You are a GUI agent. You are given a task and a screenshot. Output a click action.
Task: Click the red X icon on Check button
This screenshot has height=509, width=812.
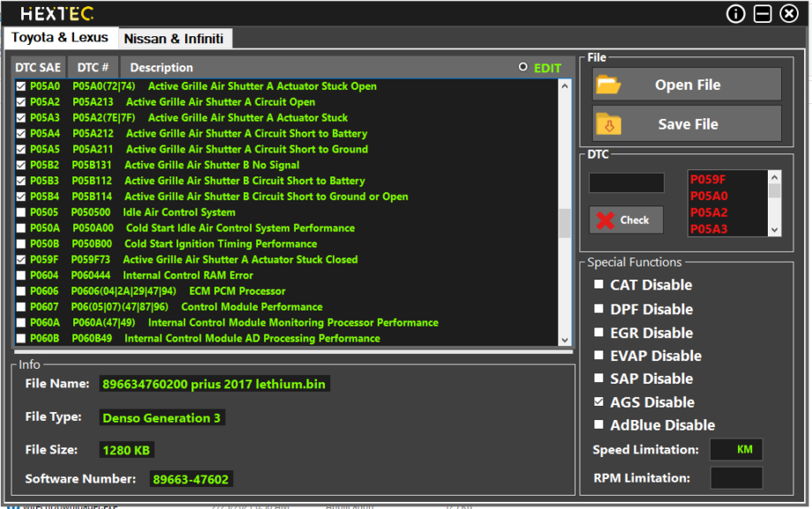point(605,221)
